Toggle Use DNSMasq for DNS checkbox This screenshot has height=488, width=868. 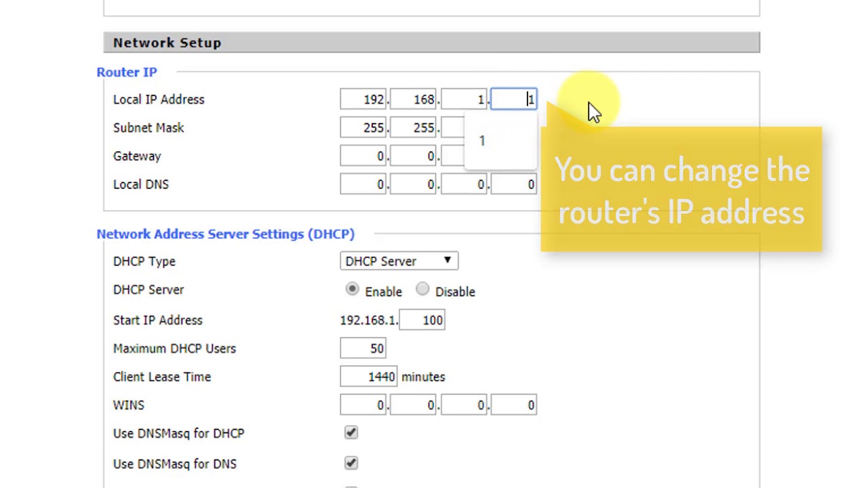tap(351, 463)
